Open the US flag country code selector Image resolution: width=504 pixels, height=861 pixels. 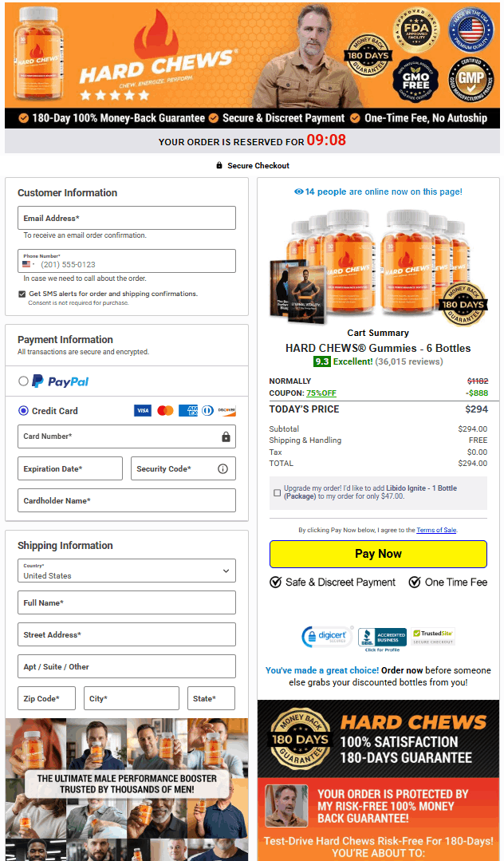[29, 264]
